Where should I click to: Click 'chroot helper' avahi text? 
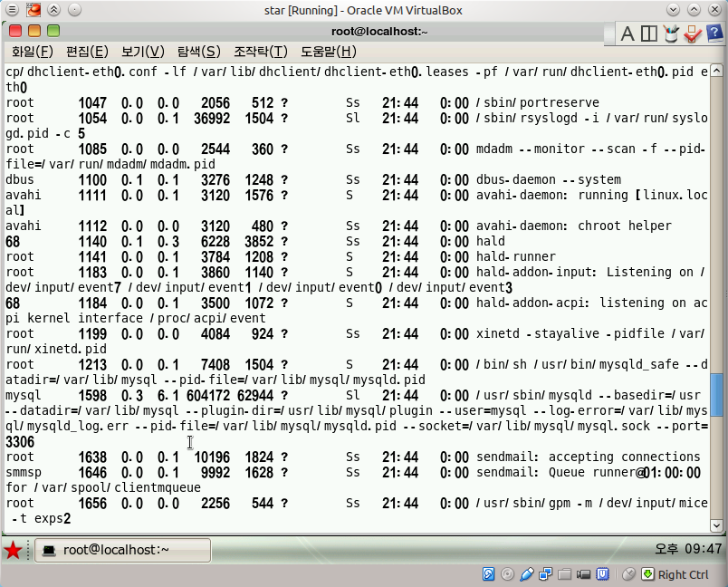625,226
